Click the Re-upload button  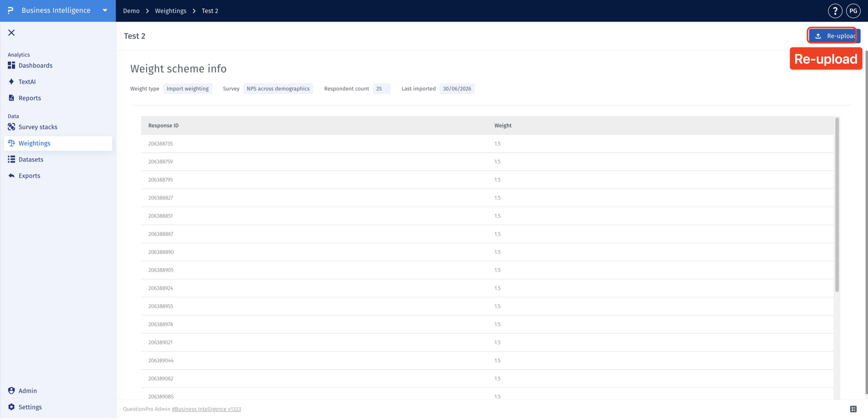[x=834, y=36]
